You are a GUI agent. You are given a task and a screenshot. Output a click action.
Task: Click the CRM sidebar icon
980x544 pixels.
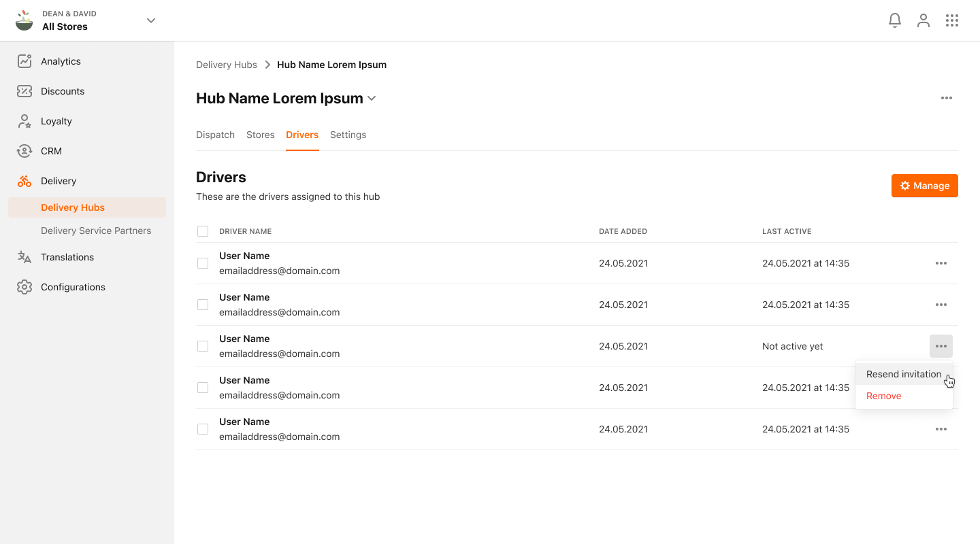pos(24,150)
